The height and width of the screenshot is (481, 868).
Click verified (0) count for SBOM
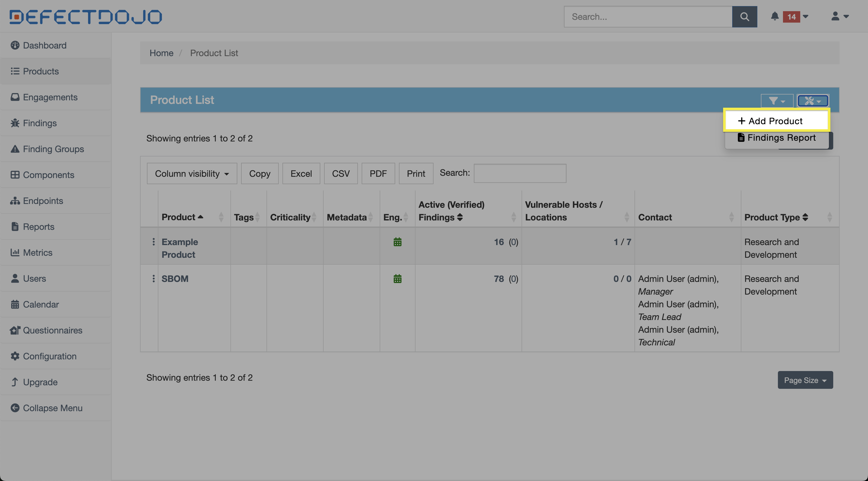pyautogui.click(x=513, y=279)
